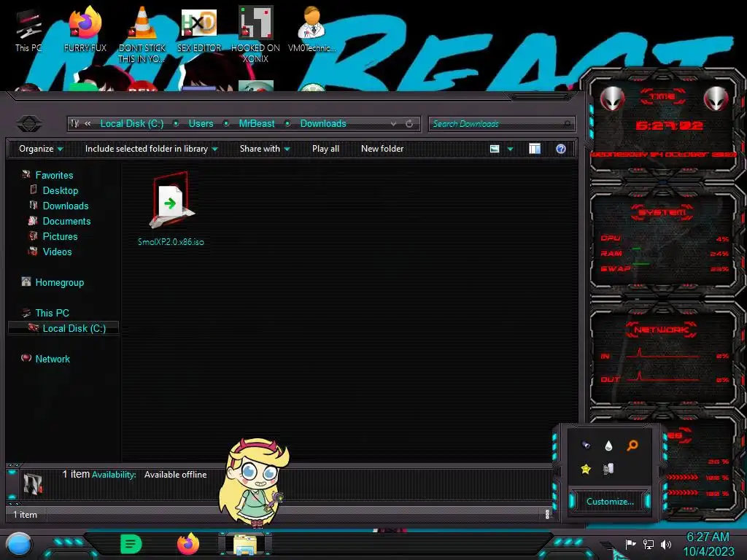Click the Customize... tray button
747x560 pixels.
[610, 502]
